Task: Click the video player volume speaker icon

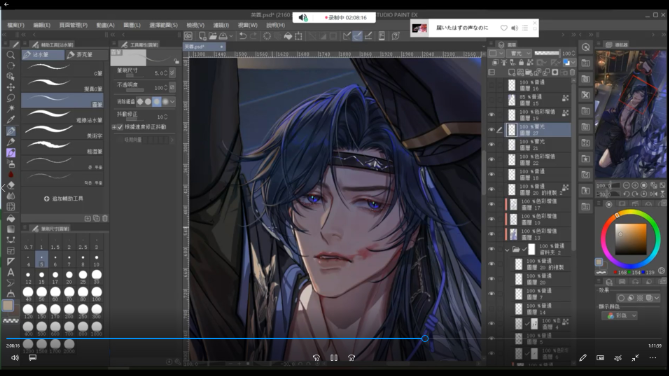Action: pos(15,358)
